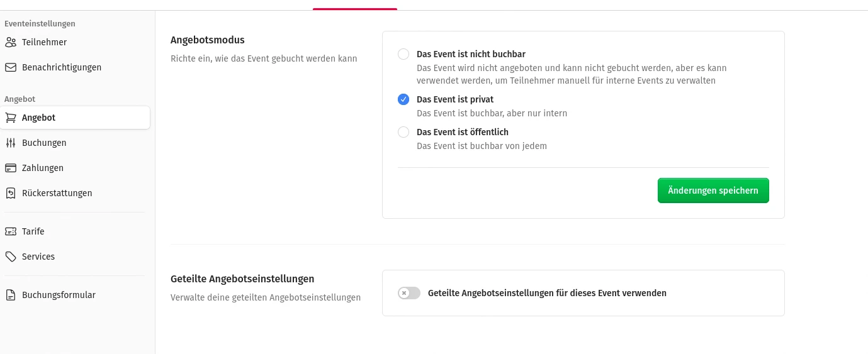
Task: Click the Angebot shopping cart icon
Action: (x=11, y=118)
